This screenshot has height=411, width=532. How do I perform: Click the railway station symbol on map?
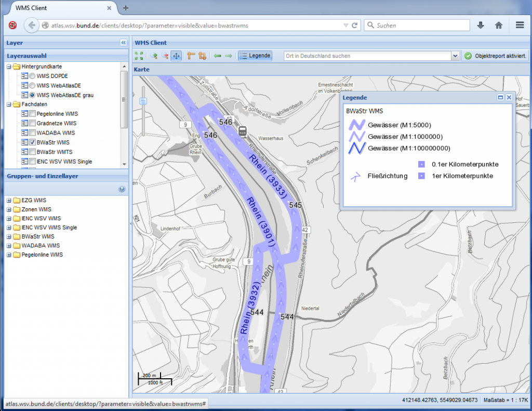click(242, 131)
